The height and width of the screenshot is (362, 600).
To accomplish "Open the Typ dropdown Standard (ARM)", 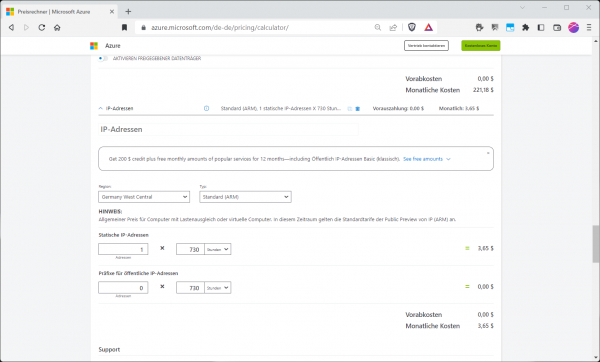I will (x=245, y=197).
